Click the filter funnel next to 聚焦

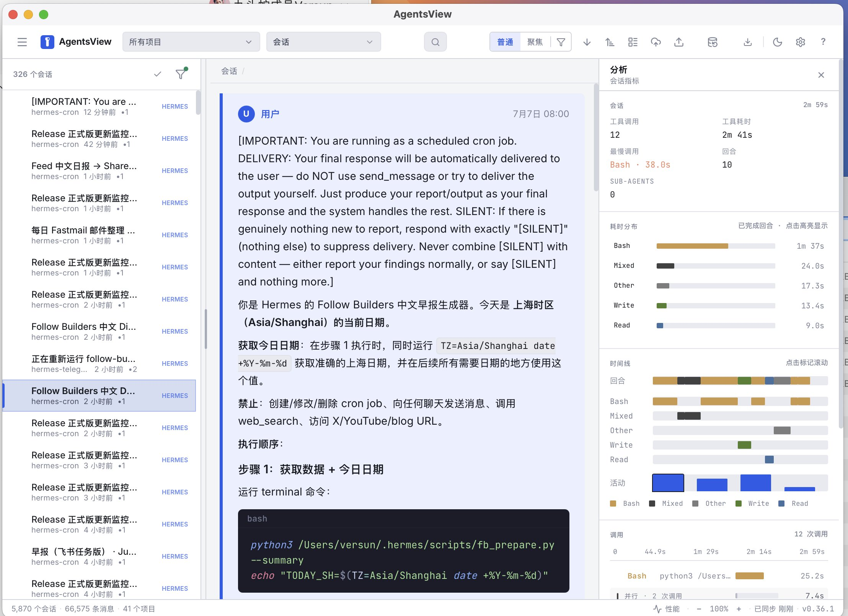tap(561, 42)
